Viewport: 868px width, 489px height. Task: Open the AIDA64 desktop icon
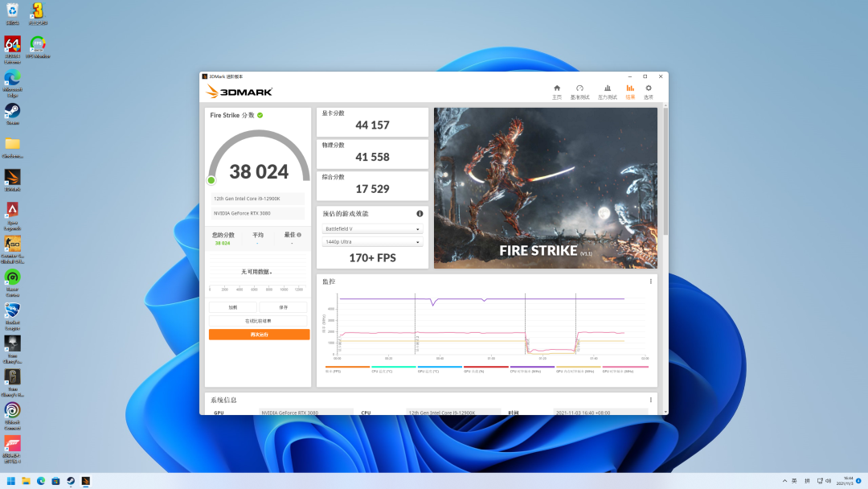pos(12,49)
